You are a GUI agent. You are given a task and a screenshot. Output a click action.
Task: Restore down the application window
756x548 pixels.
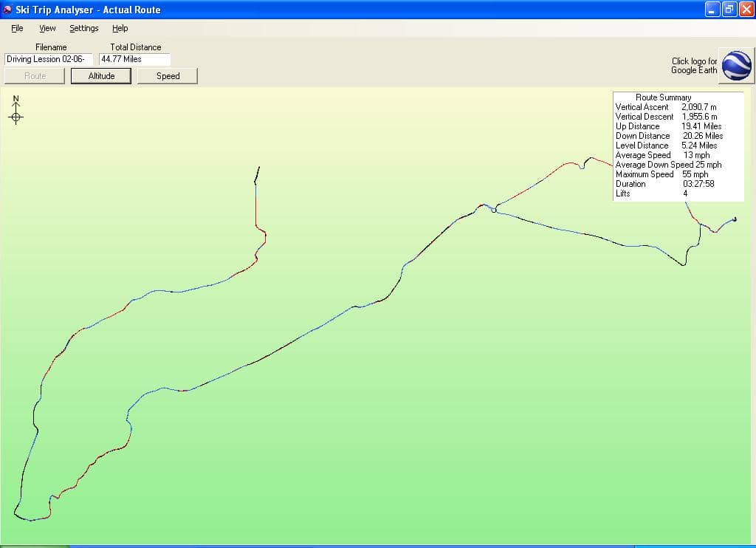729,10
